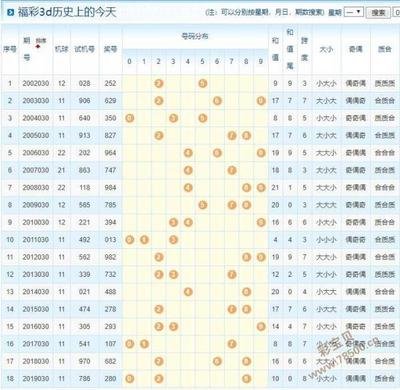
Task: Select ball 6 in row 2006030
Action: (217, 153)
